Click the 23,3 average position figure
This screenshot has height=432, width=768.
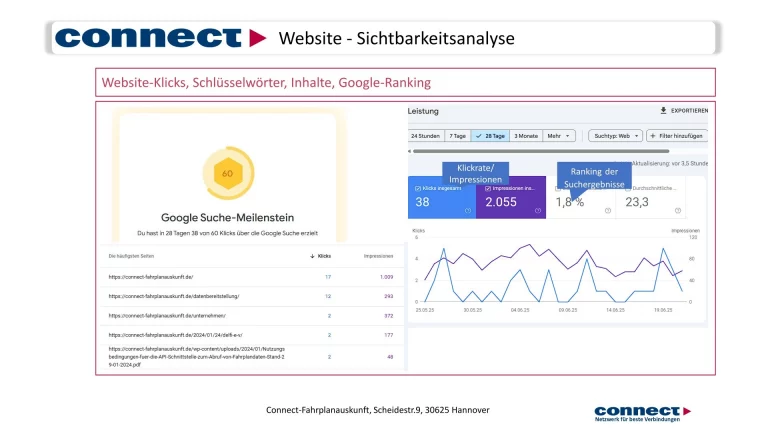tap(637, 202)
